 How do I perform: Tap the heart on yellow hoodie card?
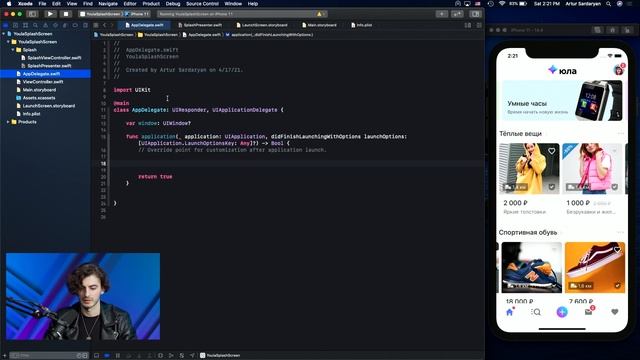[x=551, y=151]
